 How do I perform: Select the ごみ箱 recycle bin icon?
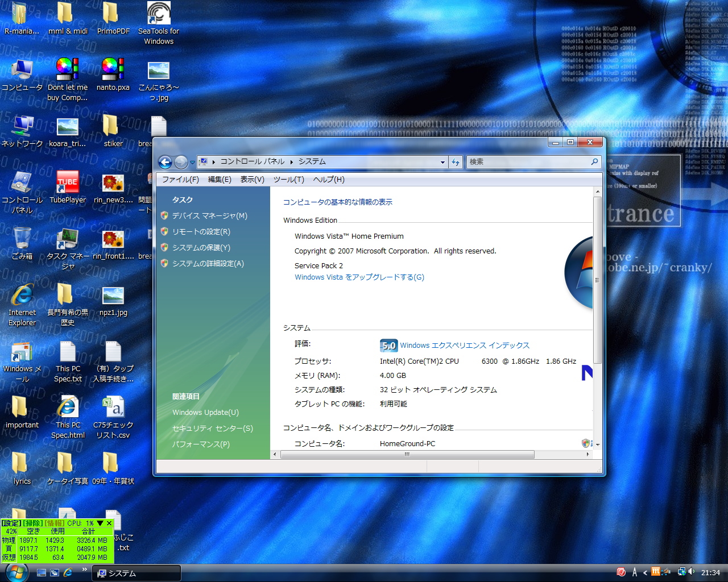pos(22,244)
